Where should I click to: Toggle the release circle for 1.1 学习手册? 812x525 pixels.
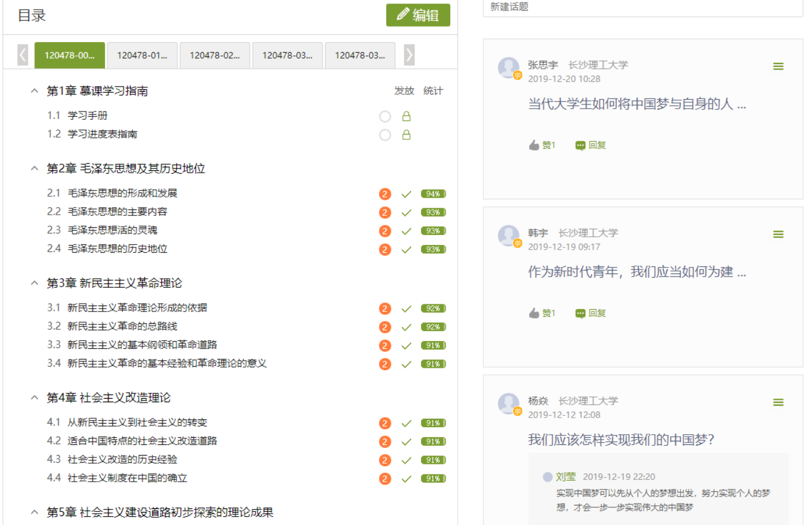tap(385, 116)
